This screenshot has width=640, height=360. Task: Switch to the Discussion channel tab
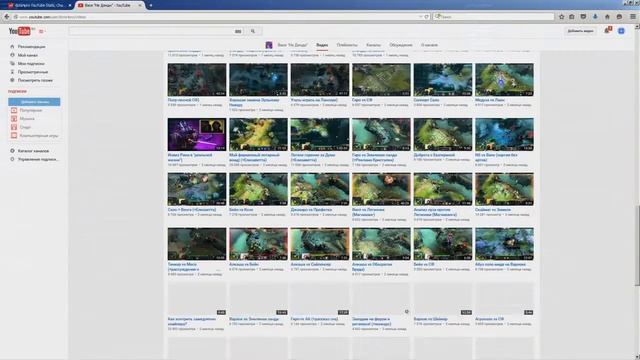click(x=401, y=45)
